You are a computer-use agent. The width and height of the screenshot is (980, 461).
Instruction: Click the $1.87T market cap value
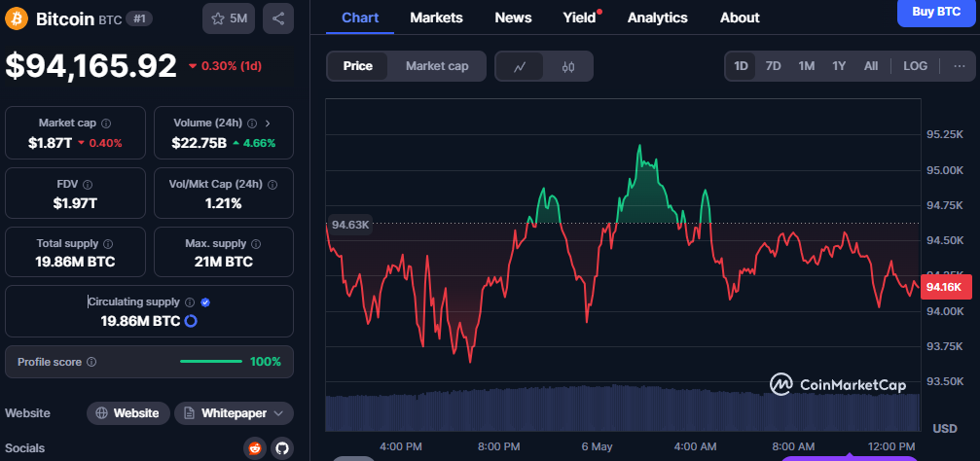pos(50,143)
